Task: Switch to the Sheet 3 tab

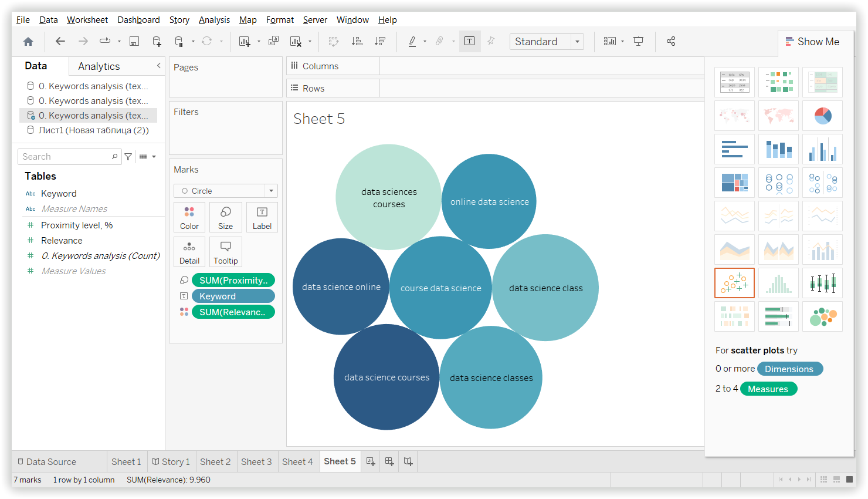Action: (256, 461)
